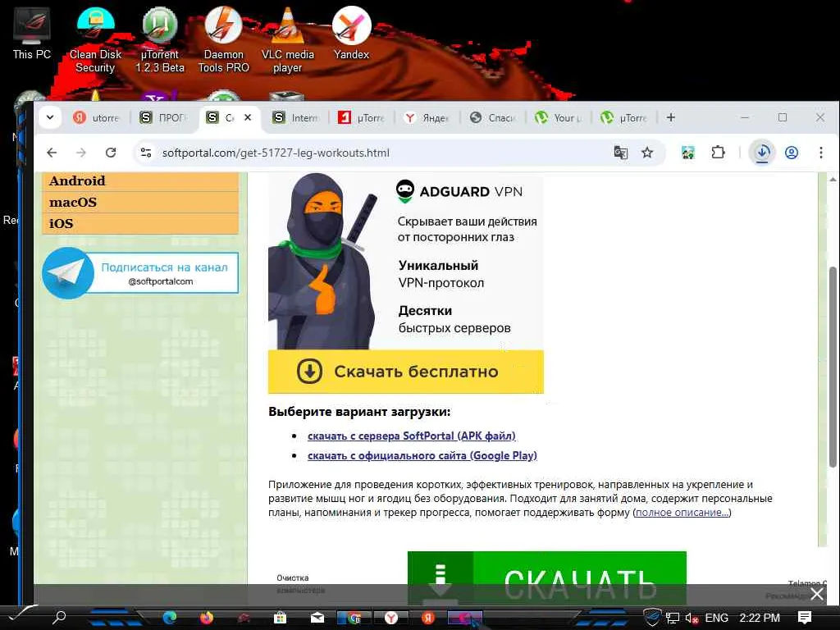Switch to Chrome on taskbar

point(354,619)
